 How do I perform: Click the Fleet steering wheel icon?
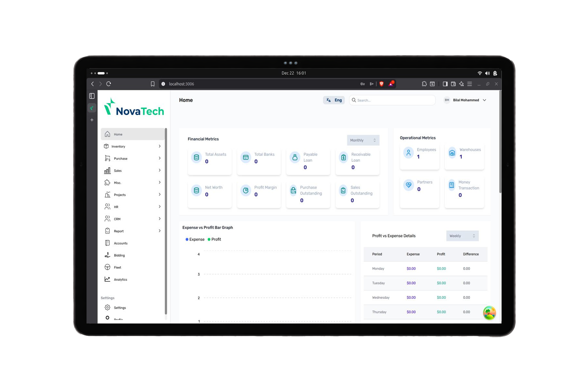(107, 267)
